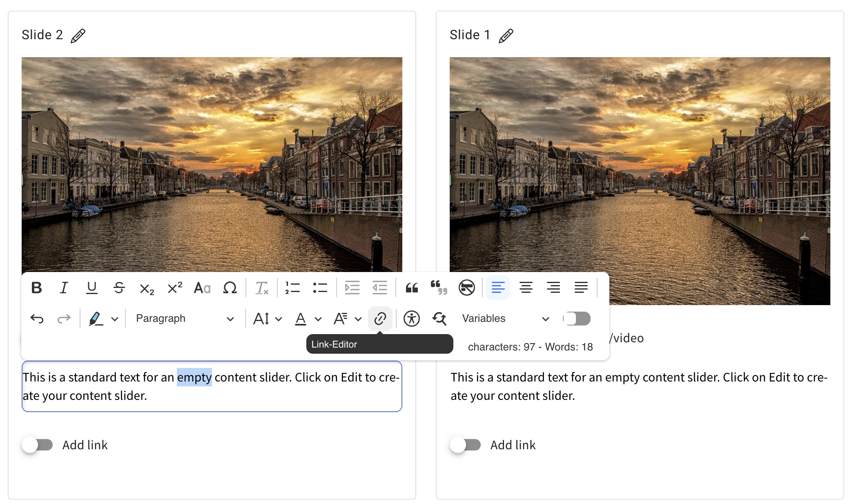This screenshot has height=504, width=852.
Task: Toggle bold formatting
Action: click(x=36, y=288)
